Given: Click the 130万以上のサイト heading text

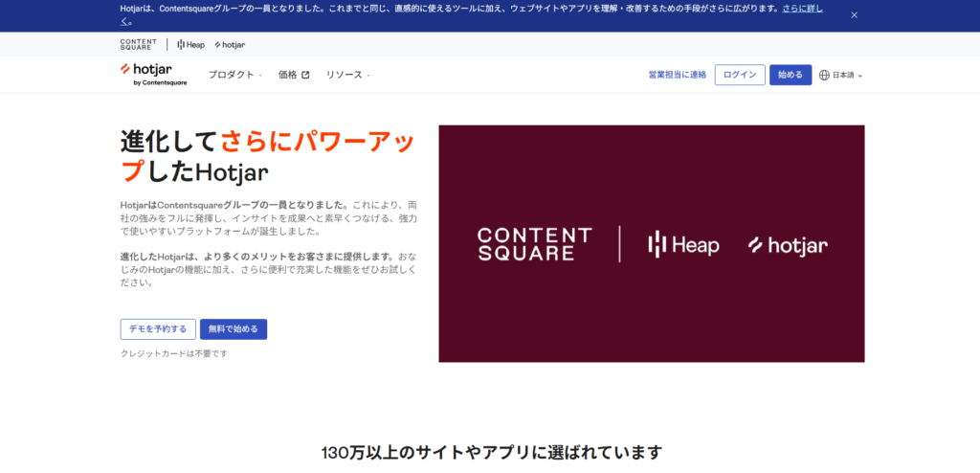Looking at the screenshot, I should 491,453.
